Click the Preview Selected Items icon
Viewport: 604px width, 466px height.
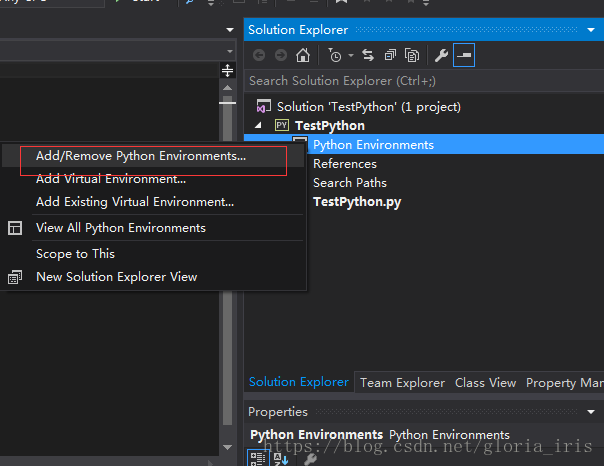[464, 55]
